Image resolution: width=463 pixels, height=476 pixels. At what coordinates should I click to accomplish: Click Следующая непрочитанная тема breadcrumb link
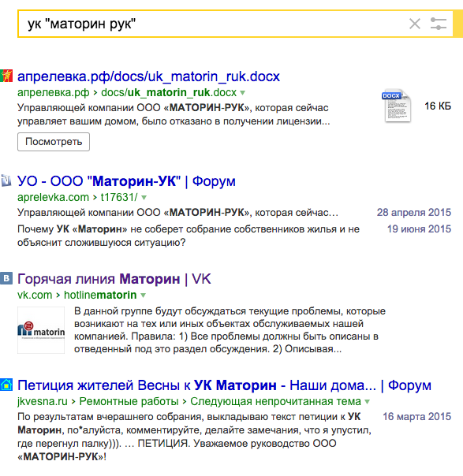(x=275, y=402)
